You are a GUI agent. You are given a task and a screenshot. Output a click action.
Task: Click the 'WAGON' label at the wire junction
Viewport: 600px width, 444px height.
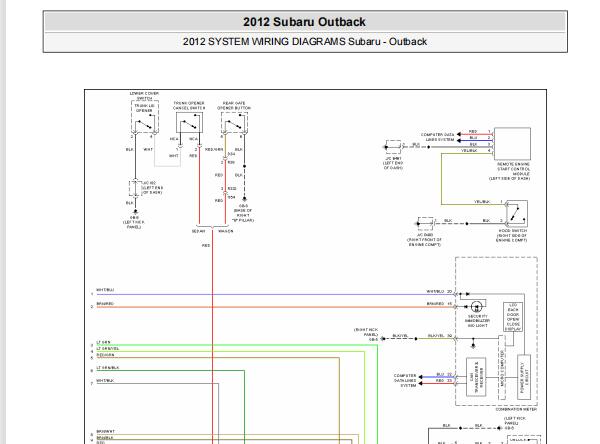[x=225, y=231]
